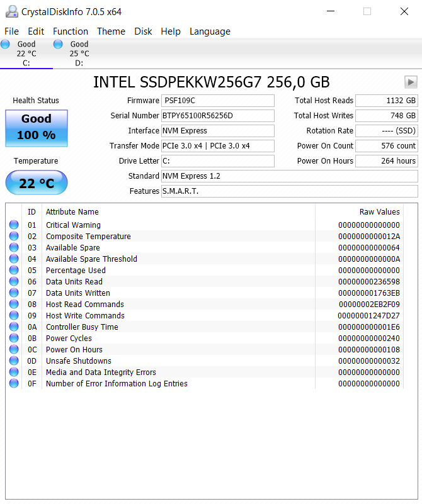Image resolution: width=422 pixels, height=504 pixels.
Task: Select the C: drive tab
Action: pyautogui.click(x=26, y=53)
